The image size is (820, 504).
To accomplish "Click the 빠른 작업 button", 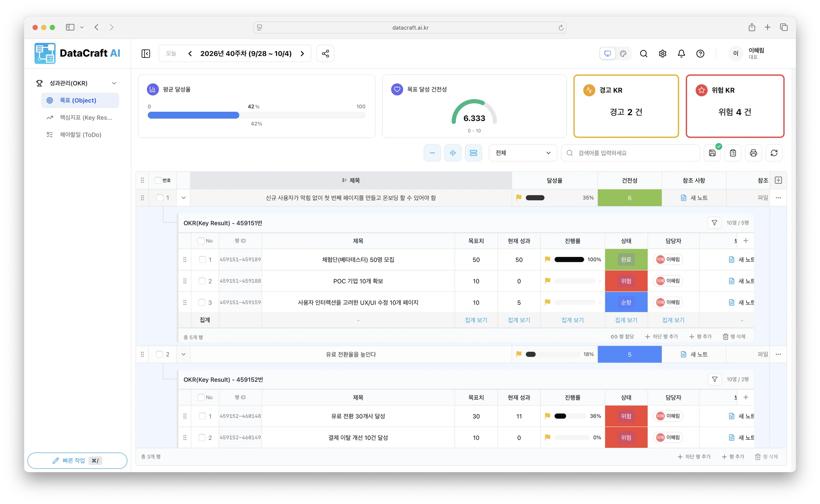I will pyautogui.click(x=77, y=461).
